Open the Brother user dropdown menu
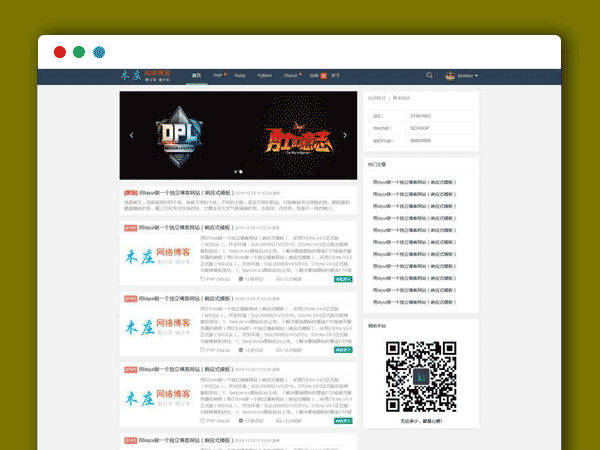This screenshot has height=450, width=600. [x=468, y=75]
